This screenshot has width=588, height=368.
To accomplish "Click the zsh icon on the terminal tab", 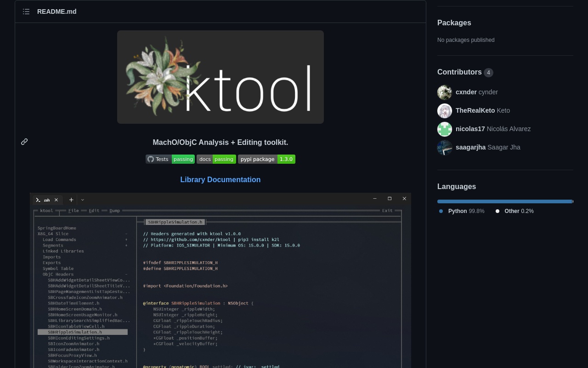I will (39, 200).
